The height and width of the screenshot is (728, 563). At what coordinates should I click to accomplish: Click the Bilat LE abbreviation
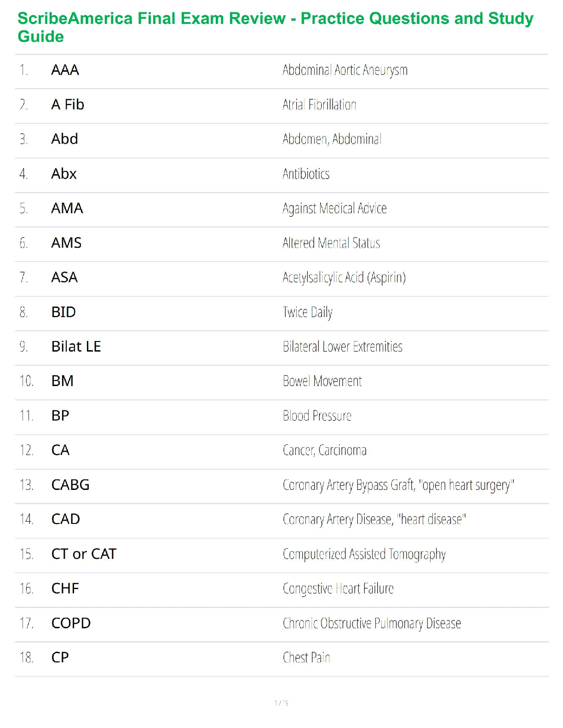point(76,347)
